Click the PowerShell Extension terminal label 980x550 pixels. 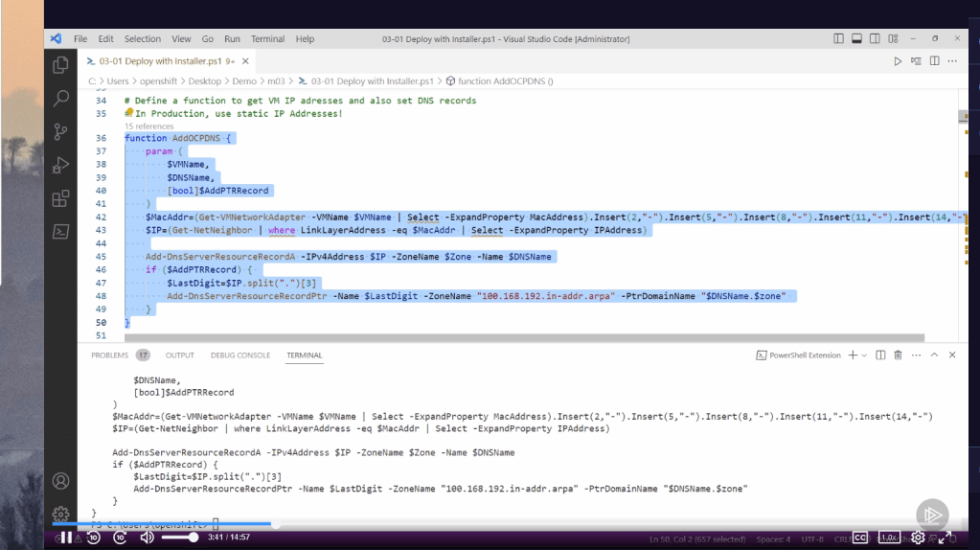click(x=799, y=355)
